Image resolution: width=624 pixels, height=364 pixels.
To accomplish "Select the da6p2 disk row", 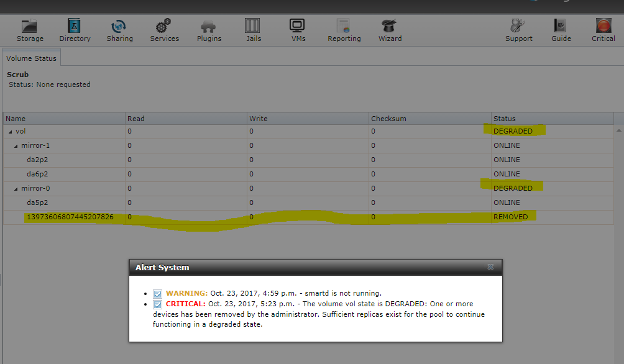I will (308, 175).
